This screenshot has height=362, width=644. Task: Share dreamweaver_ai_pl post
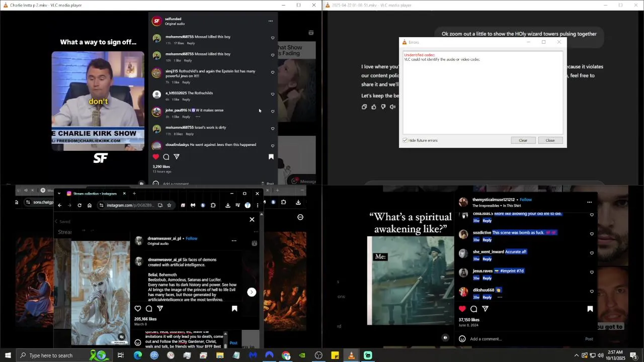(160, 309)
